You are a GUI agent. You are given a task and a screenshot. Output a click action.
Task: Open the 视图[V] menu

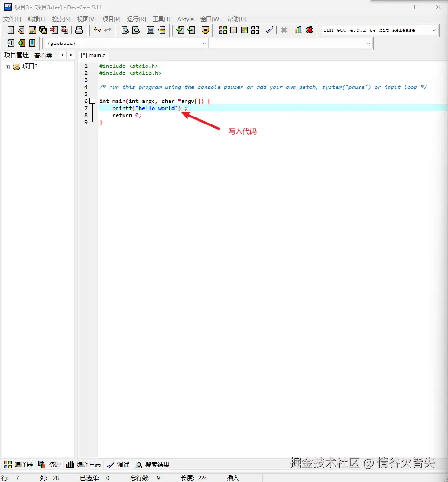pyautogui.click(x=87, y=19)
